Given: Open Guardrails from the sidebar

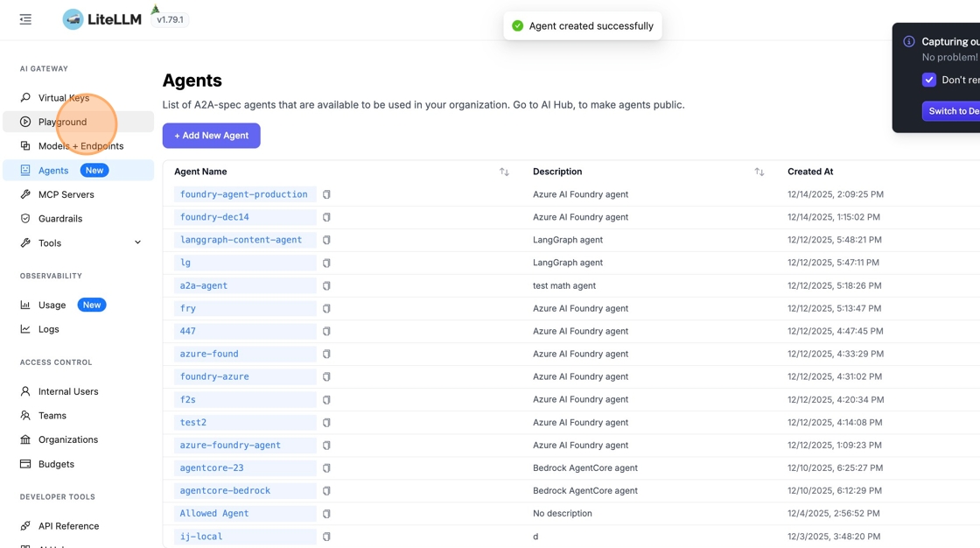Looking at the screenshot, I should point(59,219).
